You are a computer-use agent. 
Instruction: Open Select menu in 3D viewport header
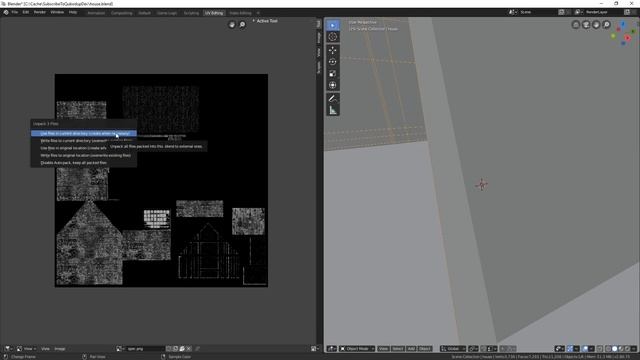[x=398, y=349]
